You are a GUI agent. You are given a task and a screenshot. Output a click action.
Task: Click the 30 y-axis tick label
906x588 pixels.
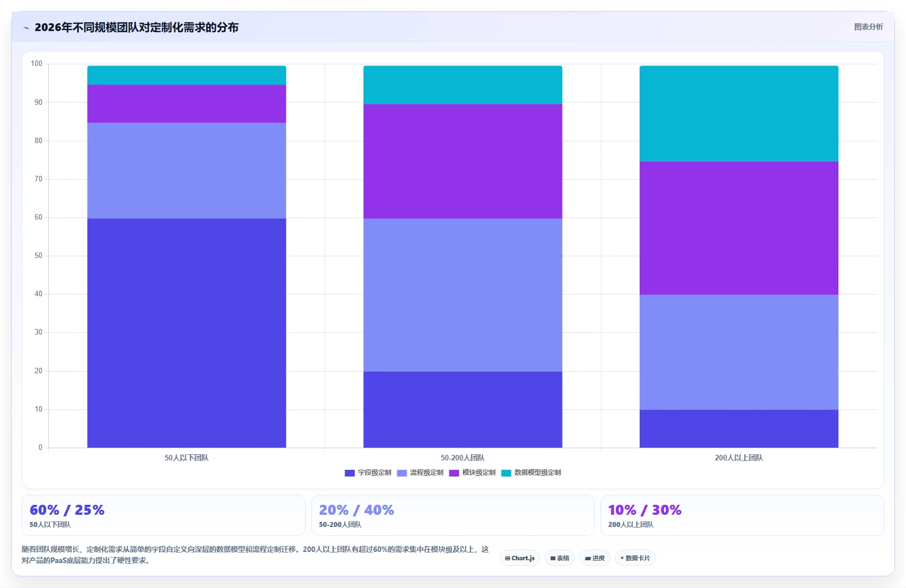(38, 332)
